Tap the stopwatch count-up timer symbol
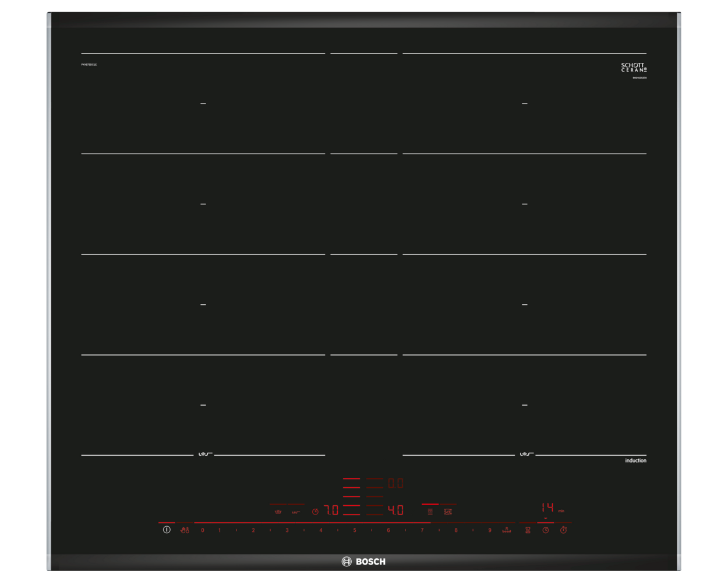728x582 pixels. [563, 530]
